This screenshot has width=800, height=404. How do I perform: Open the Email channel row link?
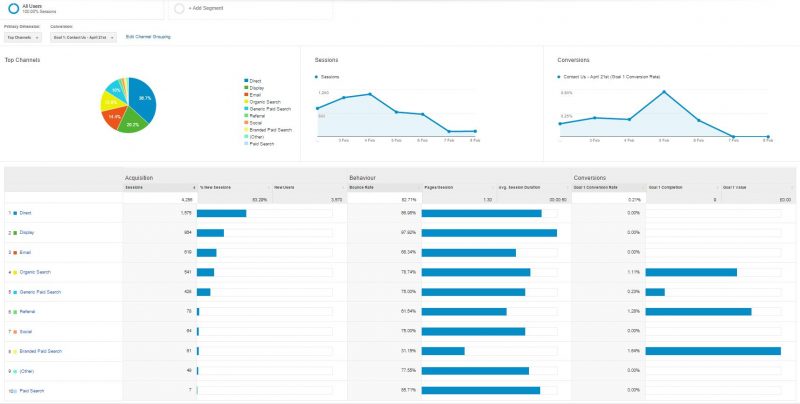(26, 252)
